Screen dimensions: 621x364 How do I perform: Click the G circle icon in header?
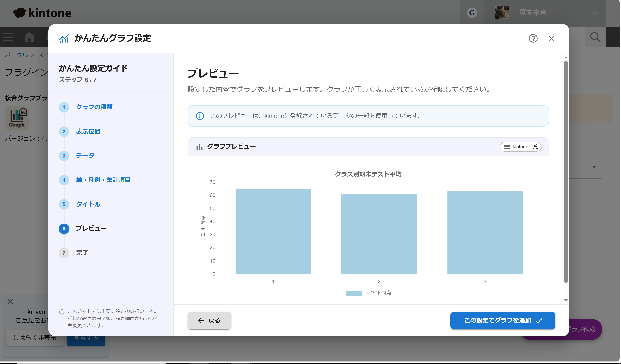472,13
